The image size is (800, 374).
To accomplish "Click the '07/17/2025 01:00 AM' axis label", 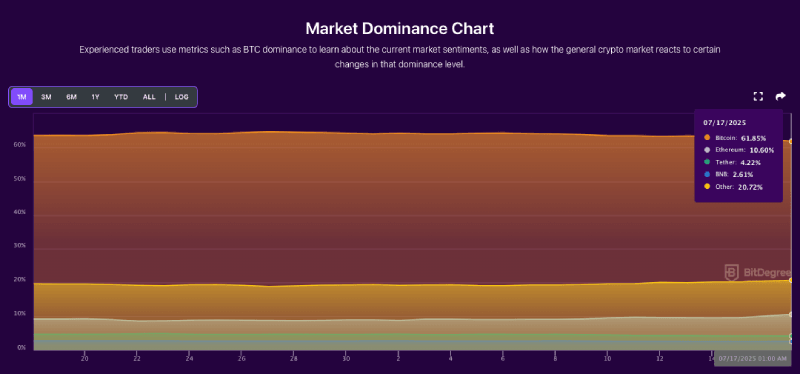I will [x=753, y=359].
